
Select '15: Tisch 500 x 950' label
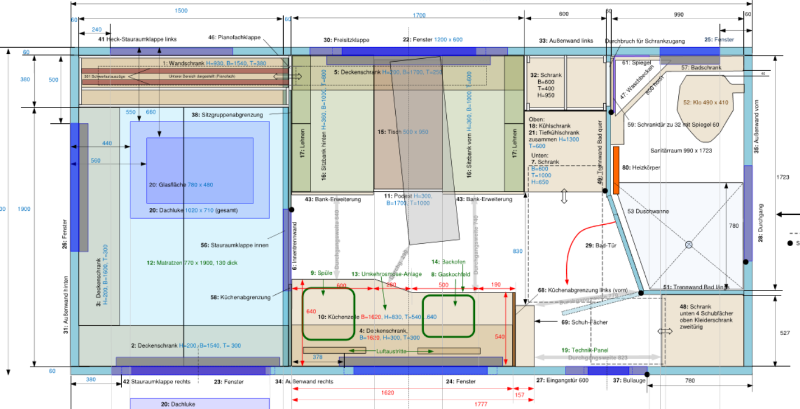(403, 132)
